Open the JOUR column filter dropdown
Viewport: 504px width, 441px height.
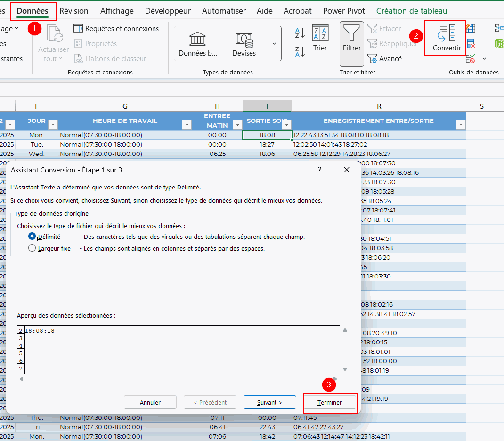point(53,125)
